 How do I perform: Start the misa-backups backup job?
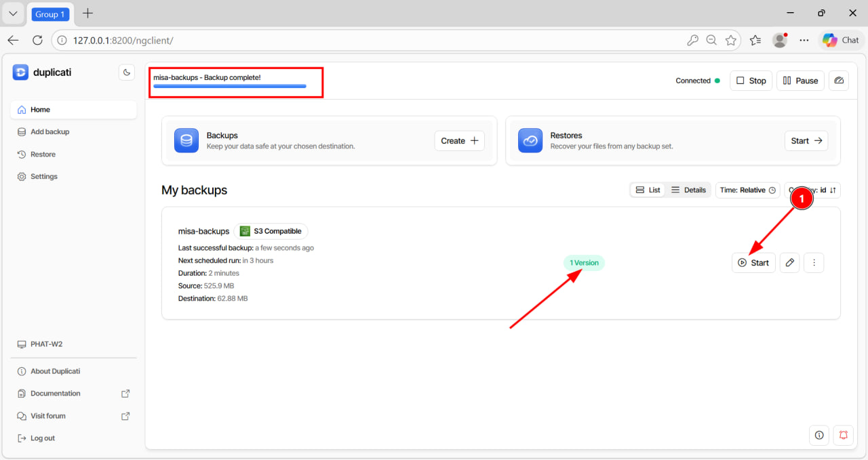753,263
